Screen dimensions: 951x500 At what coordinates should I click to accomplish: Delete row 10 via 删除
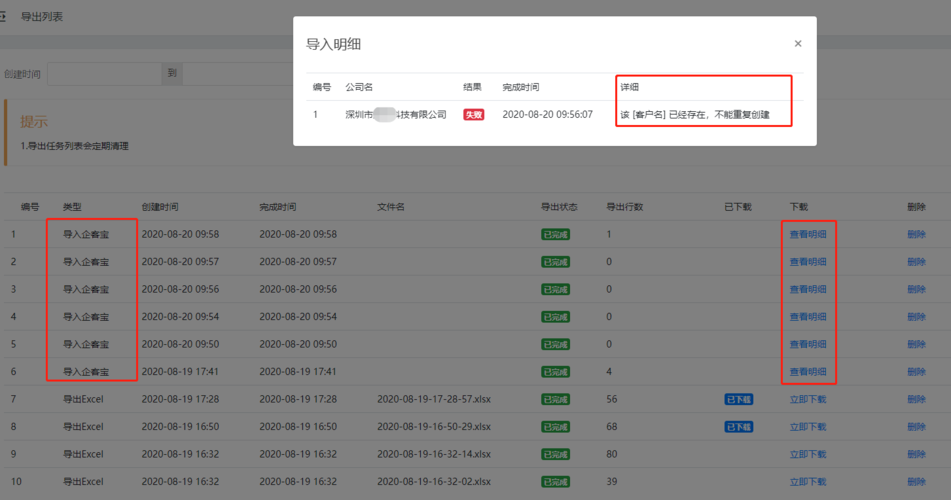pyautogui.click(x=916, y=482)
